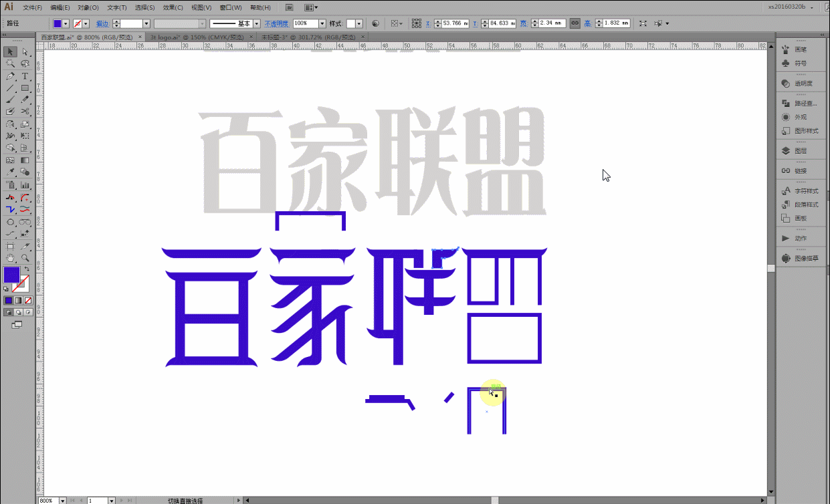Select the Scale tool
The width and height of the screenshot is (830, 504).
[x=25, y=124]
